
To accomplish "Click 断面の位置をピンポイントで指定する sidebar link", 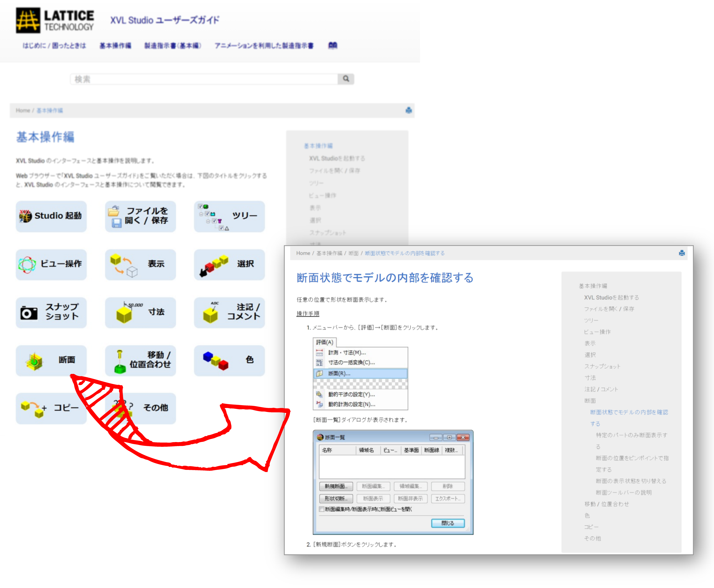I will point(632,464).
